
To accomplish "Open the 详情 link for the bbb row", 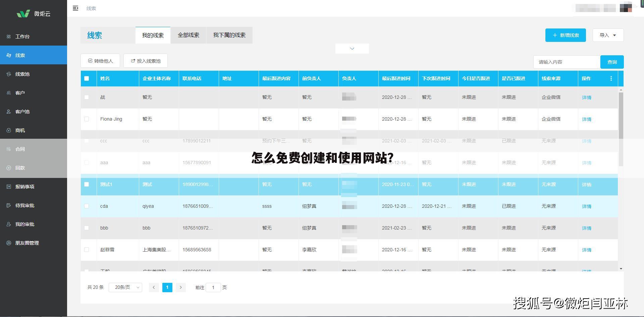I will (586, 228).
